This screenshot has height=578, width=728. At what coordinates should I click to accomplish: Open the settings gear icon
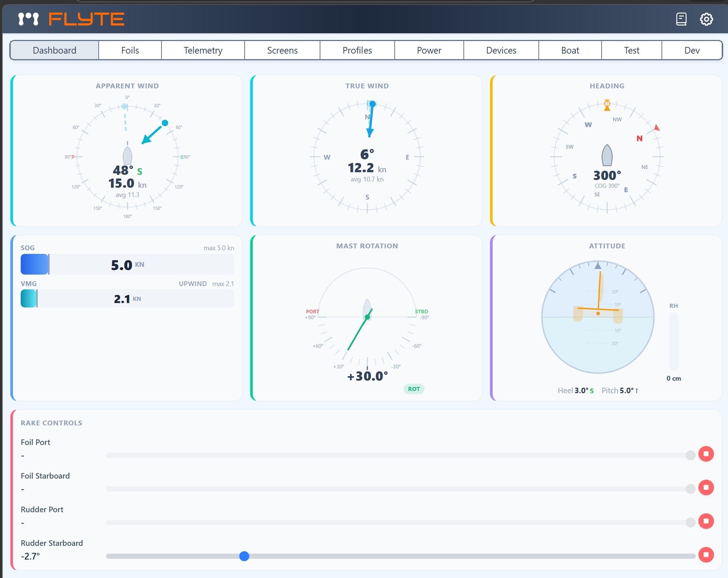[x=707, y=19]
